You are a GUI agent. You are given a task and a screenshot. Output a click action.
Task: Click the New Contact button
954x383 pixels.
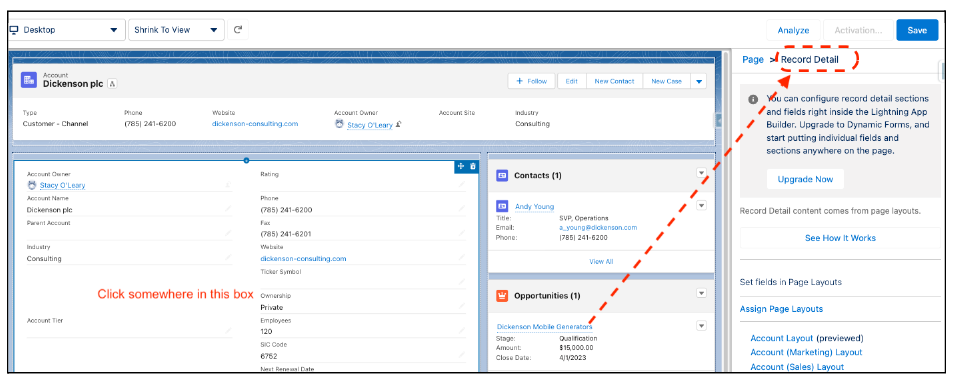click(x=614, y=81)
